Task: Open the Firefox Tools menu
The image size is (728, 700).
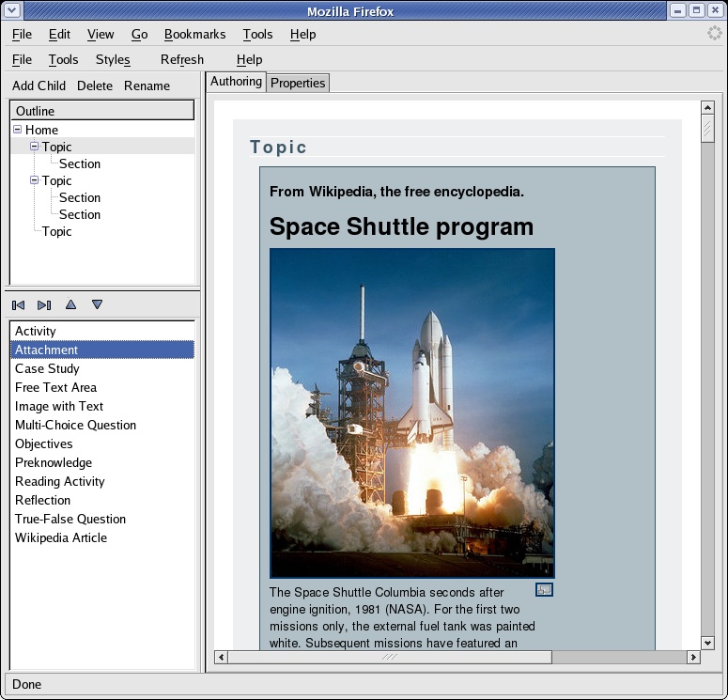Action: pyautogui.click(x=257, y=35)
